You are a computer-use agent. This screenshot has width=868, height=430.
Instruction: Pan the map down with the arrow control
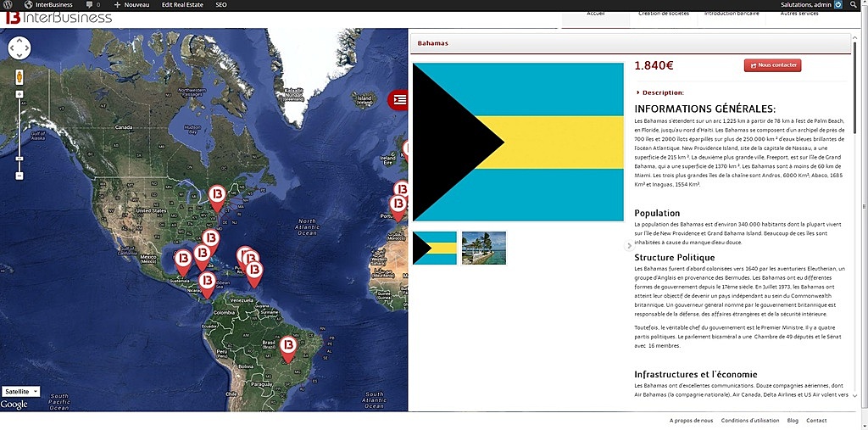point(19,55)
